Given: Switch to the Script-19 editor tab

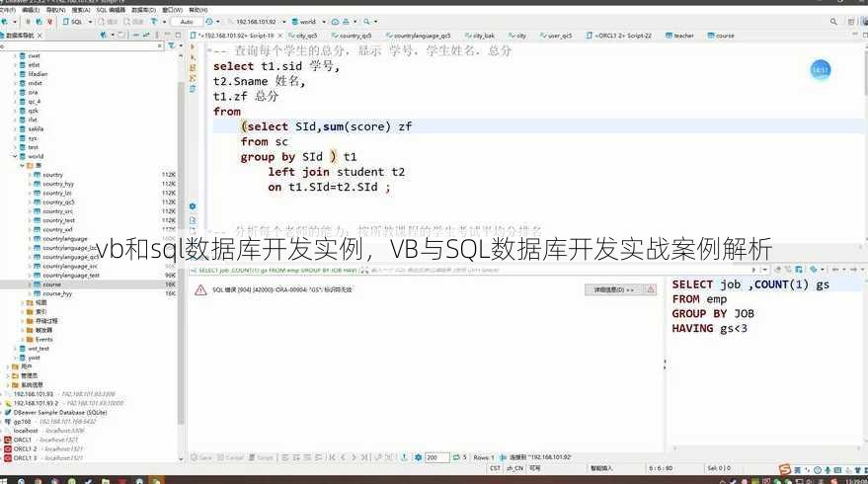Looking at the screenshot, I should (235, 36).
